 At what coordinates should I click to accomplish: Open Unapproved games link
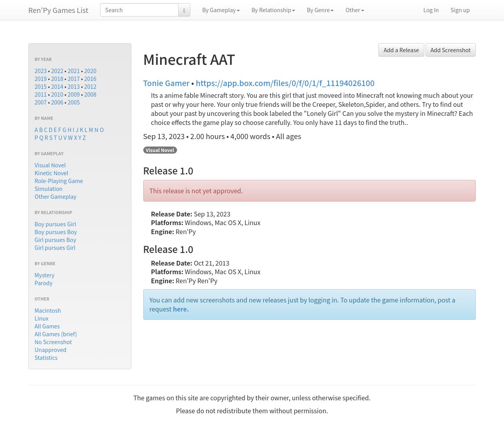click(50, 350)
